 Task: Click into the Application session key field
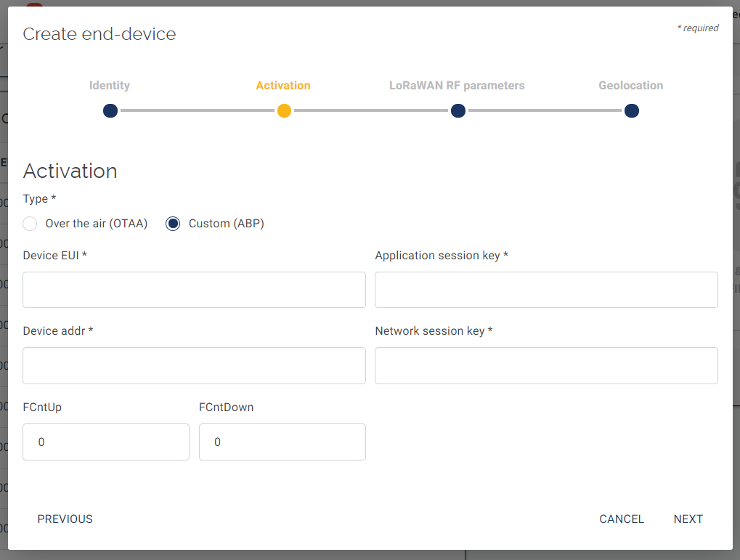pyautogui.click(x=546, y=290)
